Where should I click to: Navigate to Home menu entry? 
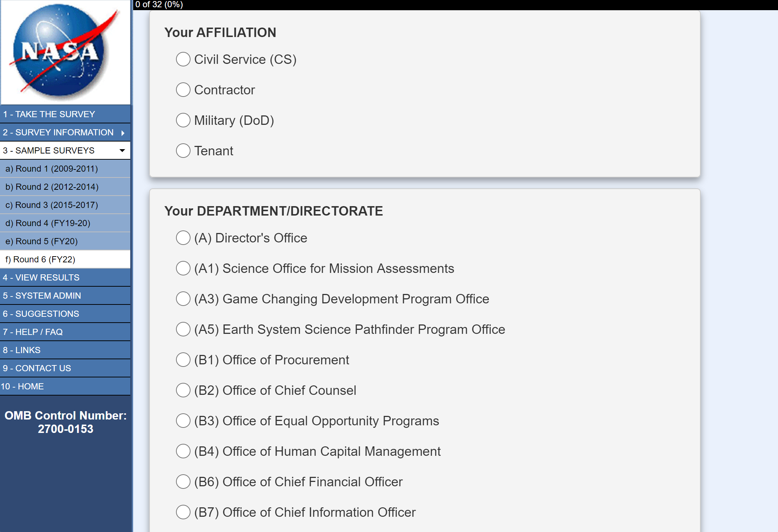point(22,386)
